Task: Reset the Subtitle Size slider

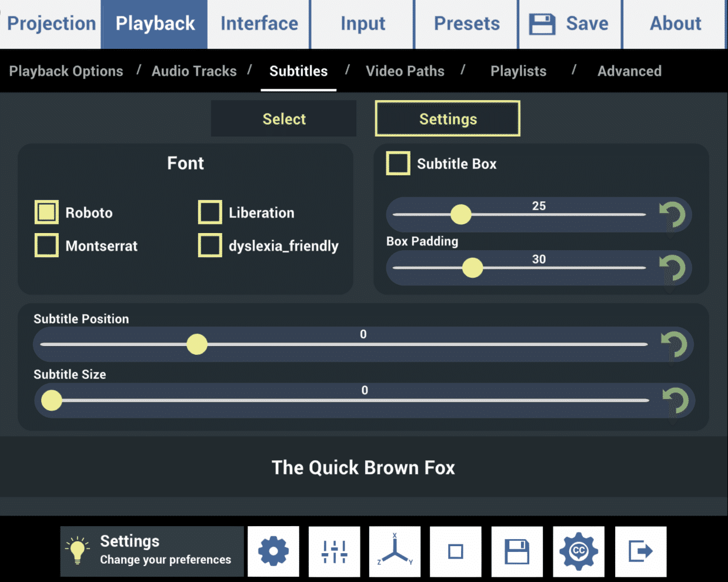Action: coord(675,401)
